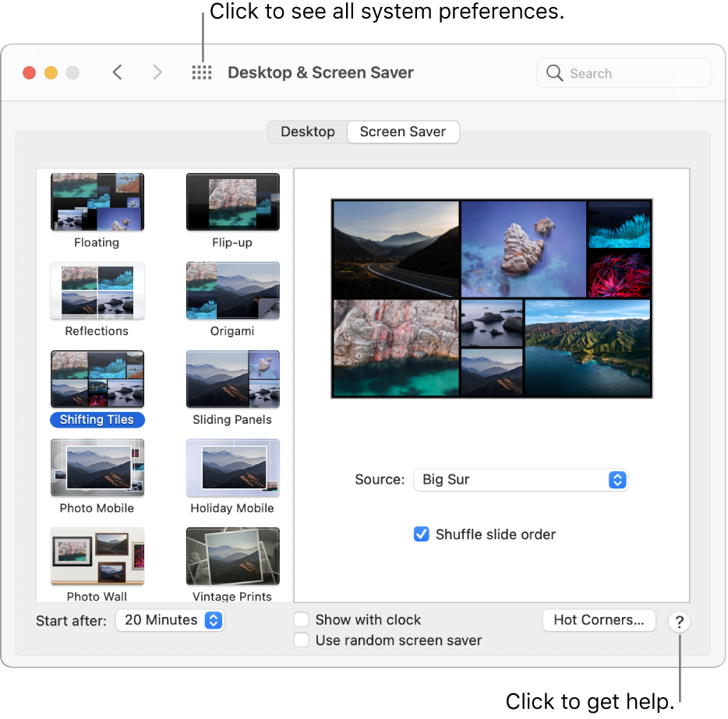This screenshot has height=719, width=728.
Task: Go back with the left chevron
Action: [118, 72]
